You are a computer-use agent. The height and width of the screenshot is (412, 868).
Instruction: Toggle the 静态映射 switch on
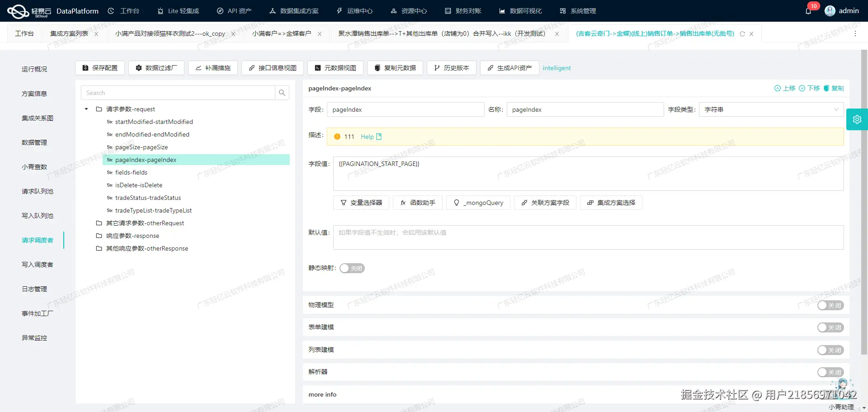tap(352, 268)
